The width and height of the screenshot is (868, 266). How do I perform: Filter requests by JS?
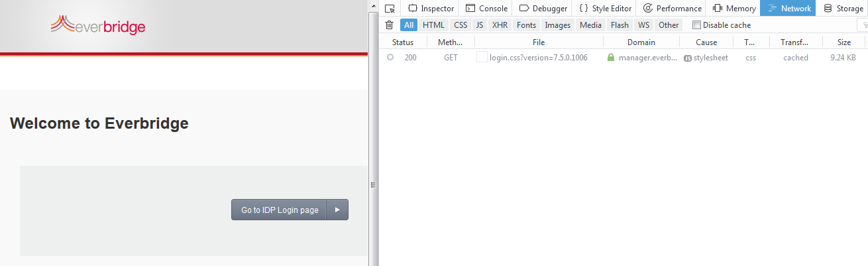point(480,25)
